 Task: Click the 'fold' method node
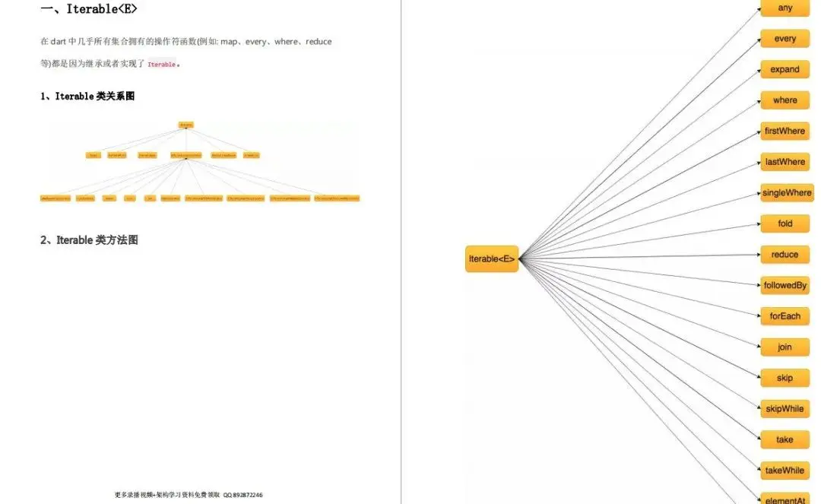[785, 224]
